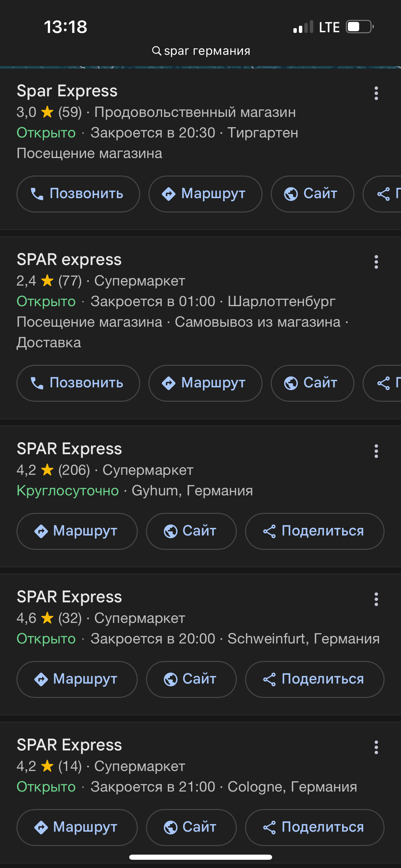Open the Gyhum SPAR Express listing title
401x868 pixels.
(69, 449)
